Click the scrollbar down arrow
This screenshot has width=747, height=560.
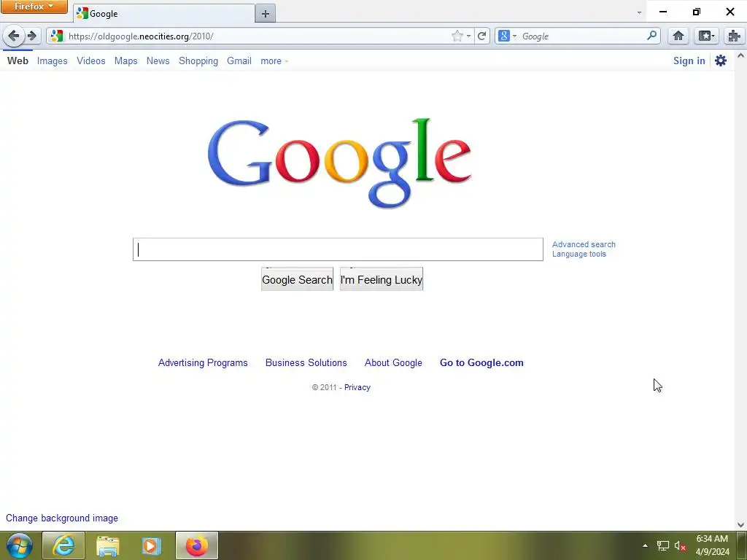click(740, 525)
